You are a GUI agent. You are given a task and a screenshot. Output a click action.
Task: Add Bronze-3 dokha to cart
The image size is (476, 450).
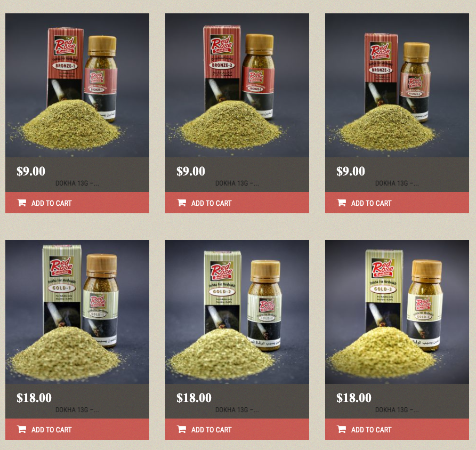pyautogui.click(x=397, y=203)
